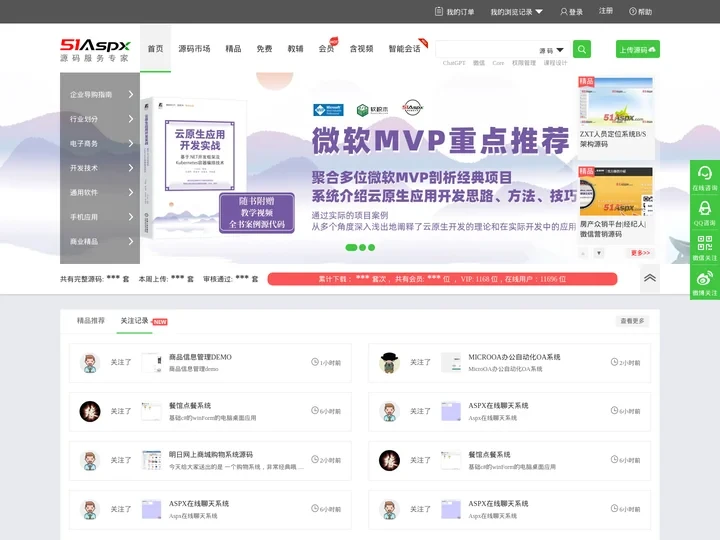Click the green search magnifier button
The width and height of the screenshot is (720, 540).
pos(582,49)
